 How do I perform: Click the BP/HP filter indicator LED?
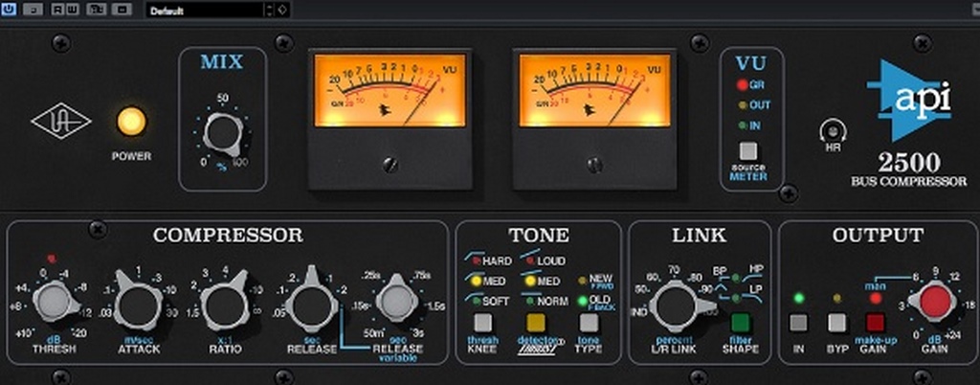(x=738, y=279)
